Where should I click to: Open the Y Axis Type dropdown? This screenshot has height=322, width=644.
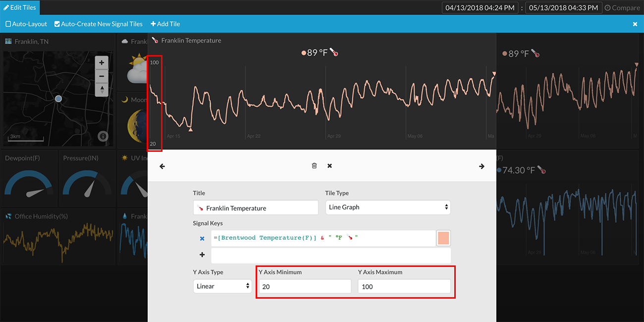(222, 286)
